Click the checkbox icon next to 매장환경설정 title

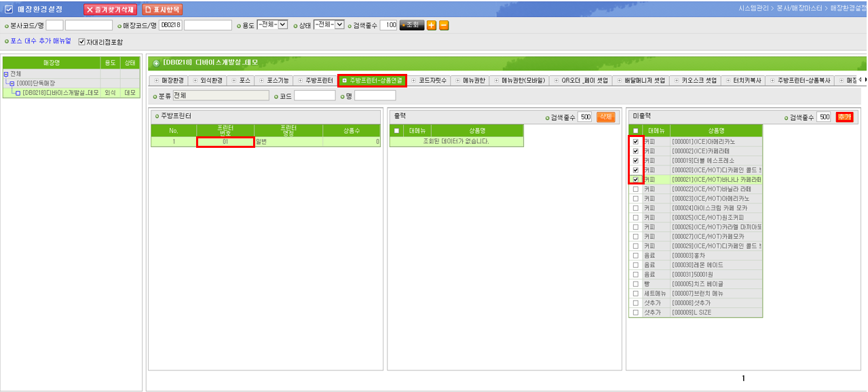coord(9,9)
